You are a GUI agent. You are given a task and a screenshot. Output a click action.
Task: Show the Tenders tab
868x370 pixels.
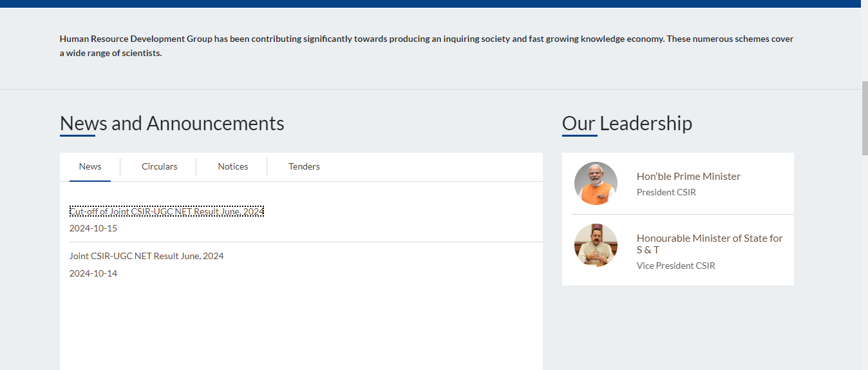coord(304,166)
